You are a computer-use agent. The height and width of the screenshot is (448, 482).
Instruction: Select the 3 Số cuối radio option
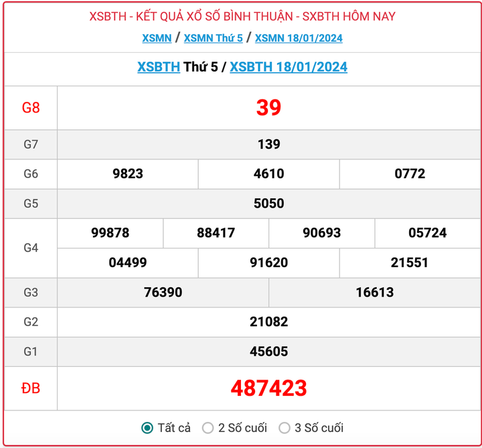285,428
